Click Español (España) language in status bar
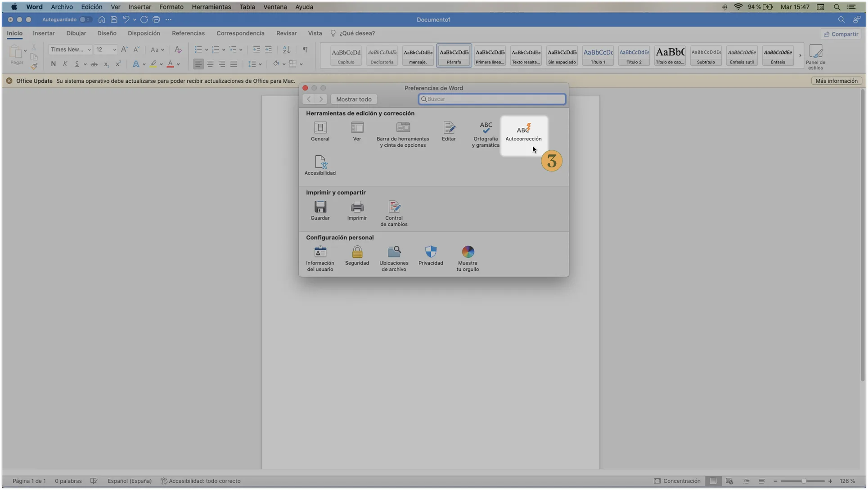 pyautogui.click(x=130, y=481)
